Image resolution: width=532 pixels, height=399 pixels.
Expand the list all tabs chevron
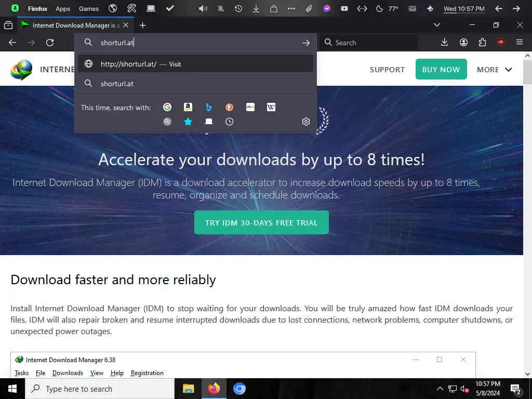click(437, 25)
